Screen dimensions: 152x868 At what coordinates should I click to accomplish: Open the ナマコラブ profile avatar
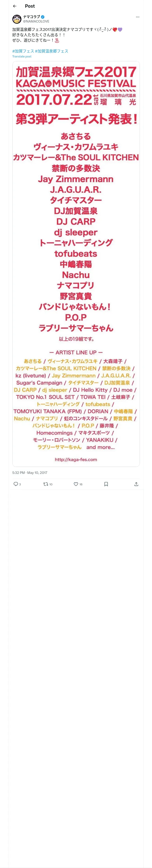pyautogui.click(x=17, y=19)
